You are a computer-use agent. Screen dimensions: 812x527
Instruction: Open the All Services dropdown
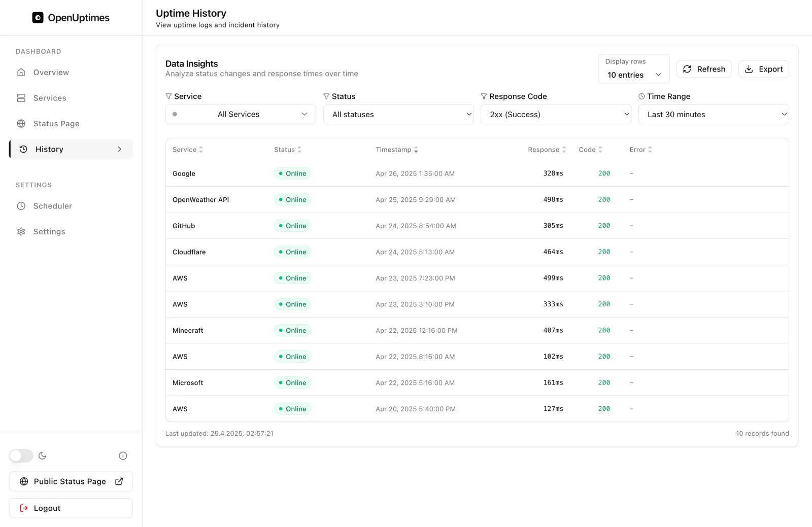coord(241,114)
